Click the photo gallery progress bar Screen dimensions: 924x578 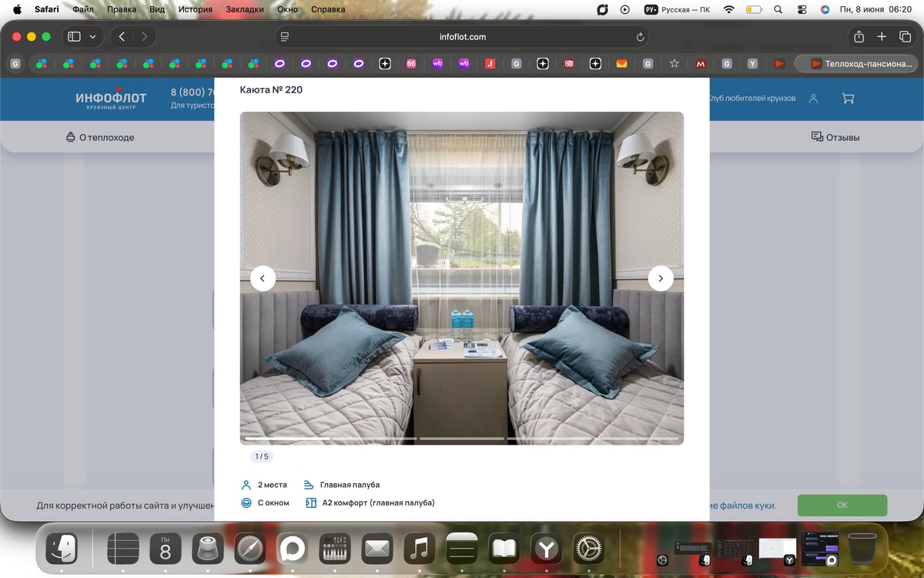tap(462, 439)
